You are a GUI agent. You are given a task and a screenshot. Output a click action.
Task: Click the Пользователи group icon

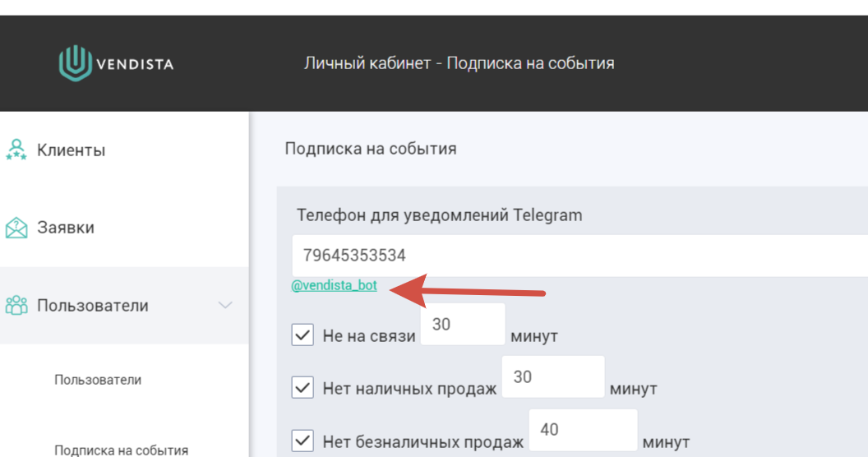pos(16,306)
